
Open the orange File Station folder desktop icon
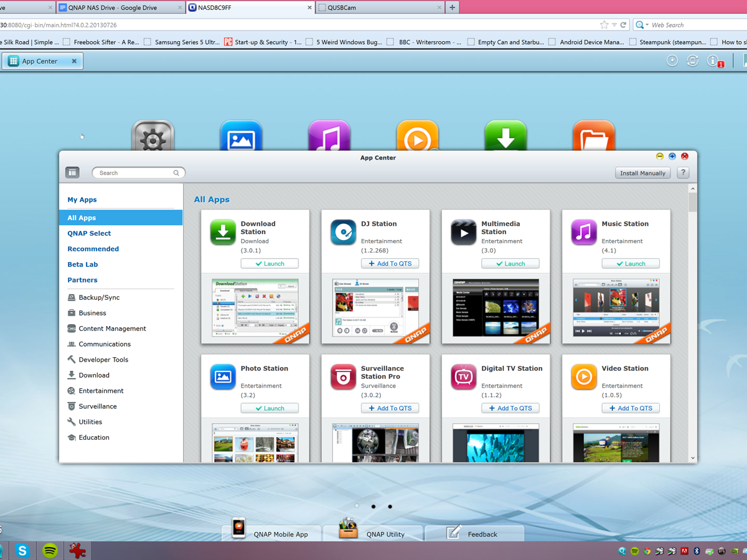(x=594, y=137)
